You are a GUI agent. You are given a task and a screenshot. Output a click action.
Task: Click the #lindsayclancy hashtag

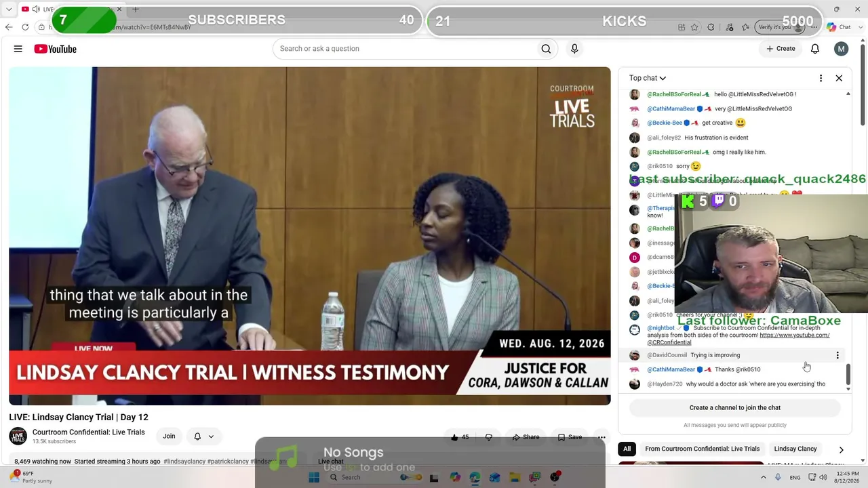pos(184,462)
